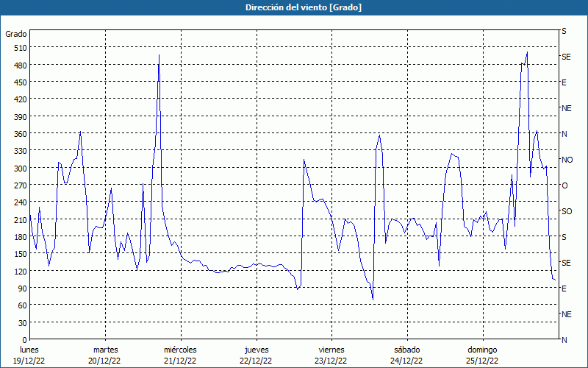Click the chart title "Dirección del viento [Grado]"
Viewport: 588px width, 368px height.
(x=304, y=7)
